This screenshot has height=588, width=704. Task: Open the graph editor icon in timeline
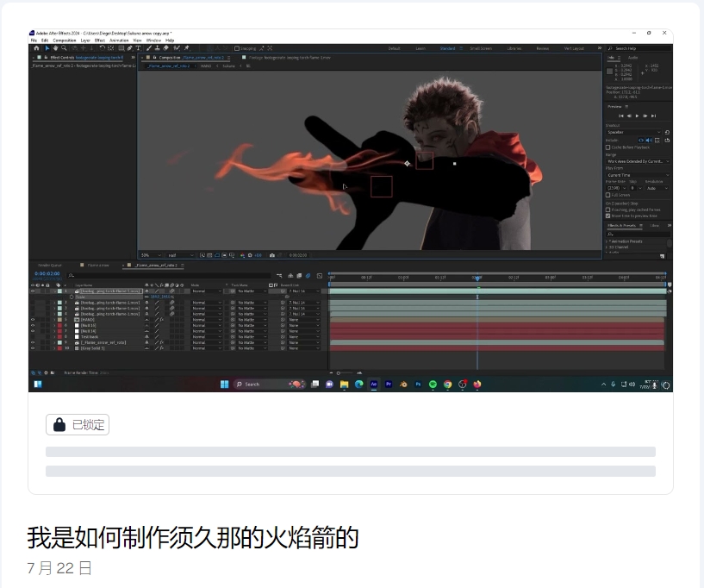[x=319, y=276]
